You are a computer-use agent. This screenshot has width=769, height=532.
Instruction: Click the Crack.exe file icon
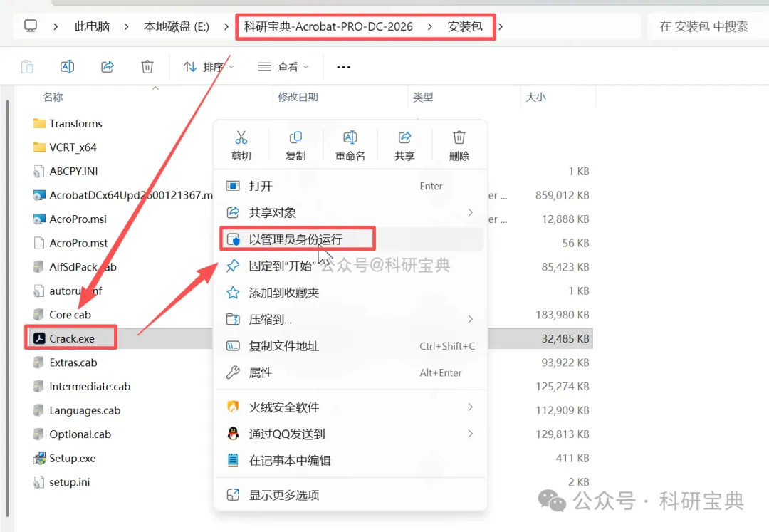coord(39,338)
